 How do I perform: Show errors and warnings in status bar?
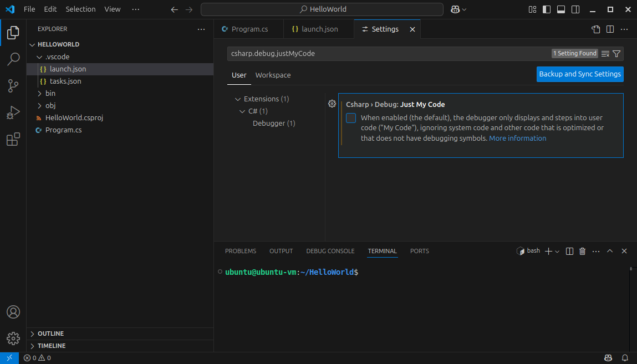[37, 358]
